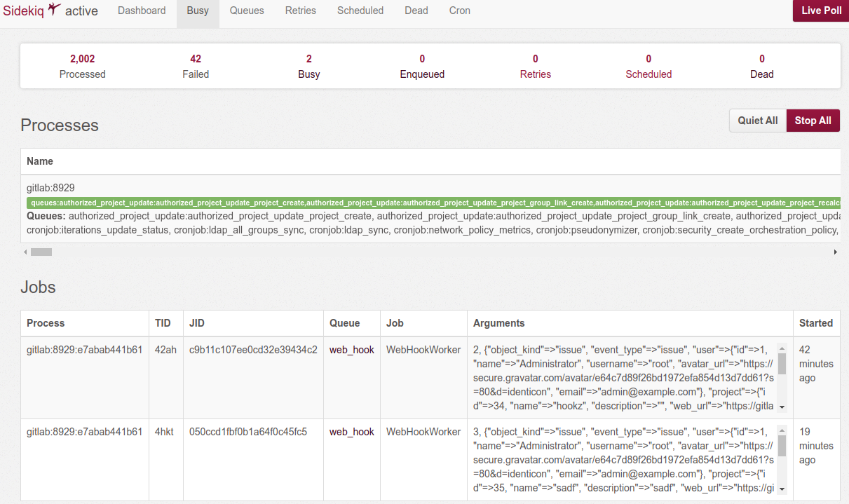
Task: Open the Dashboard tab
Action: [x=142, y=11]
